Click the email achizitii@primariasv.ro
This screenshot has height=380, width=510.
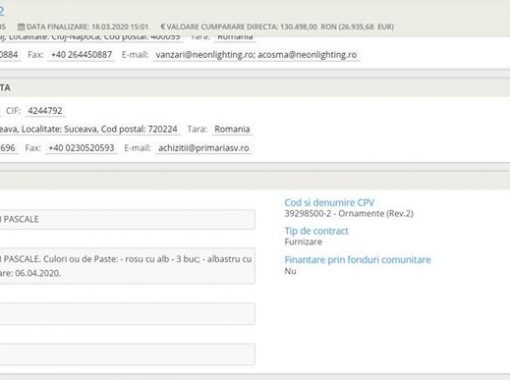tap(204, 148)
